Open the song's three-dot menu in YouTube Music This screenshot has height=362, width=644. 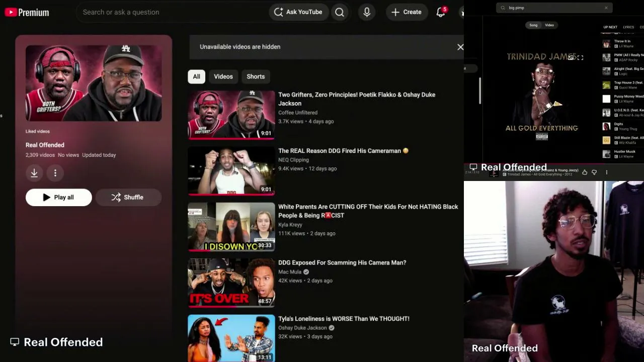coord(606,172)
